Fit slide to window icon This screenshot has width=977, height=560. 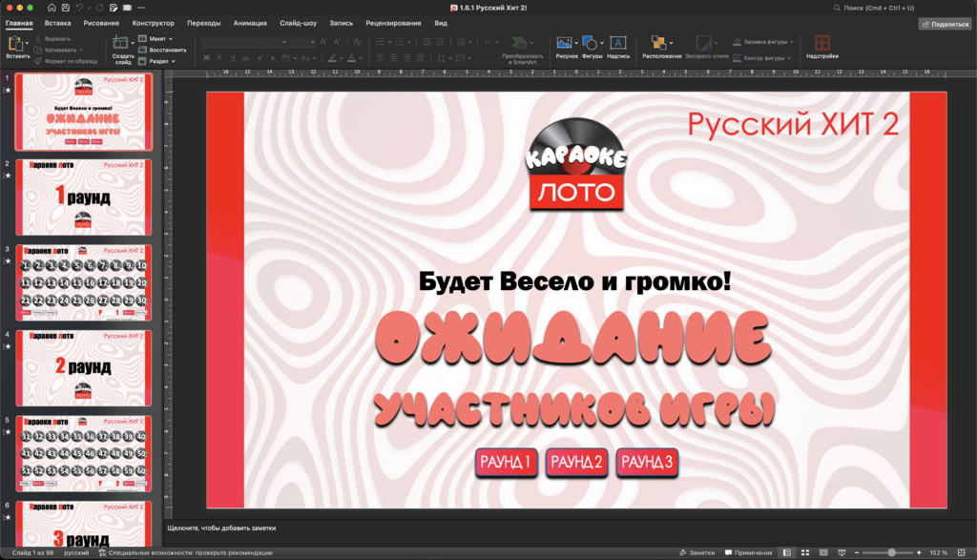click(x=962, y=552)
